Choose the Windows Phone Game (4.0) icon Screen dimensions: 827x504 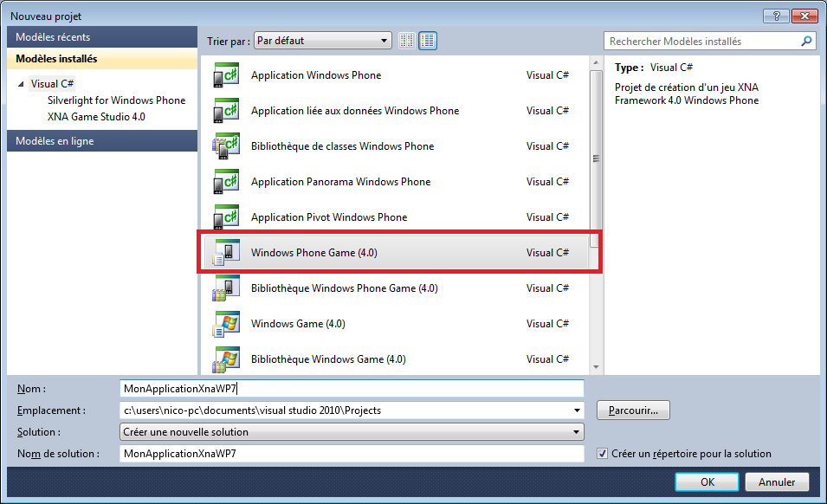point(225,253)
